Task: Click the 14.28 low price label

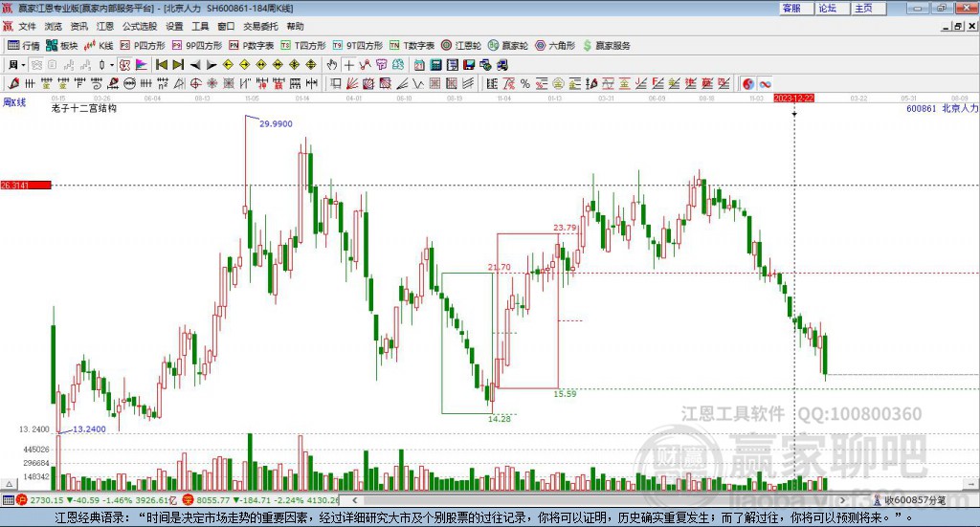Action: [500, 419]
